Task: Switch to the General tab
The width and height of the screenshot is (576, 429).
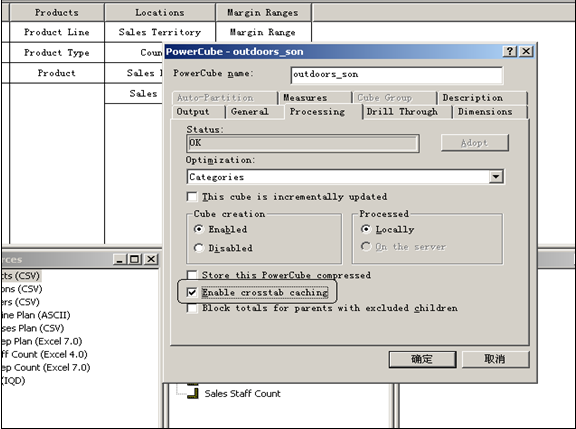Action: [x=255, y=112]
